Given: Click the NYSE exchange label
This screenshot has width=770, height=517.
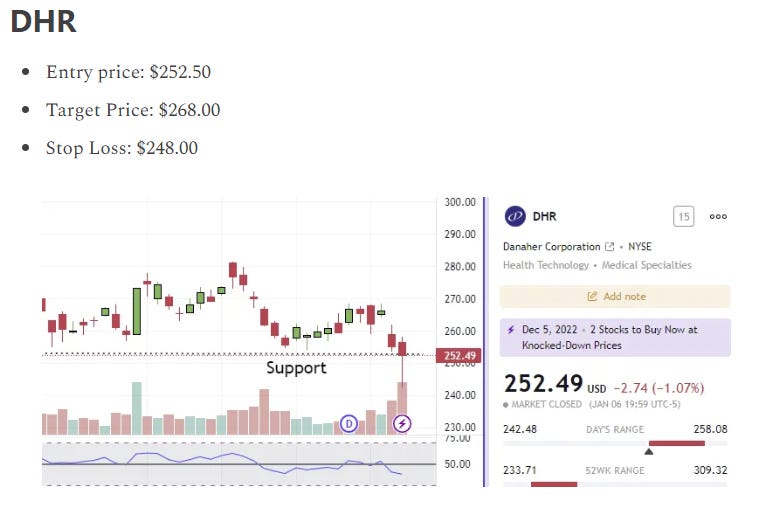Looking at the screenshot, I should tap(640, 246).
